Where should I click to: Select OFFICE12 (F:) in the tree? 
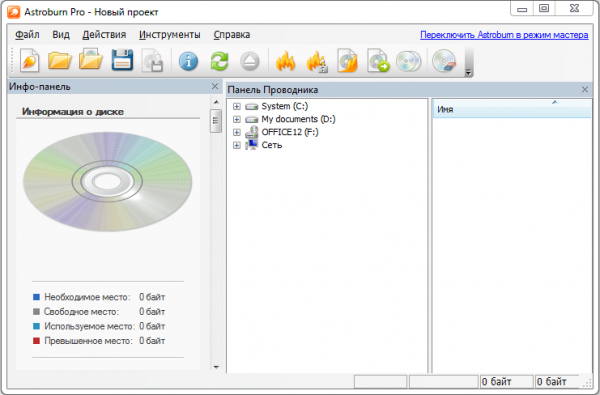click(x=290, y=132)
